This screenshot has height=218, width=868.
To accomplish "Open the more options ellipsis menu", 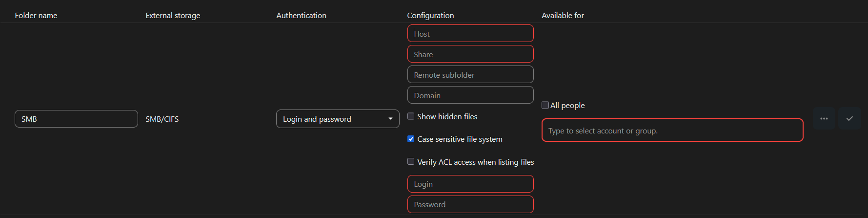I will 824,119.
